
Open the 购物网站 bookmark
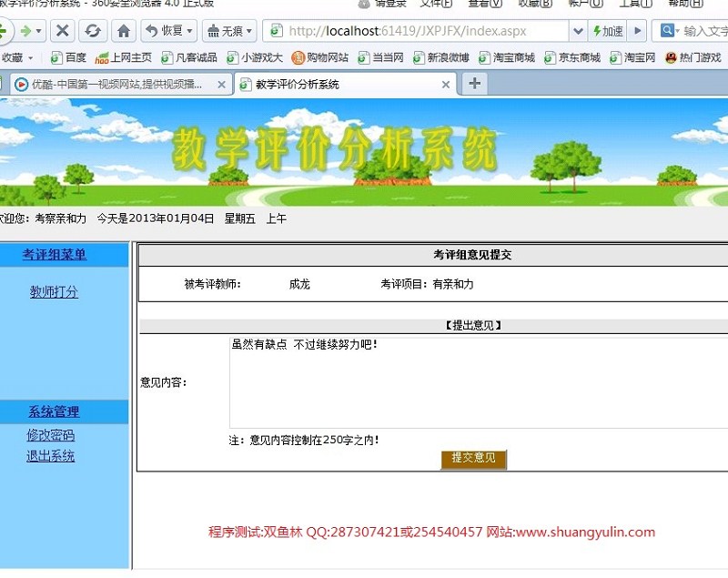pyautogui.click(x=320, y=57)
